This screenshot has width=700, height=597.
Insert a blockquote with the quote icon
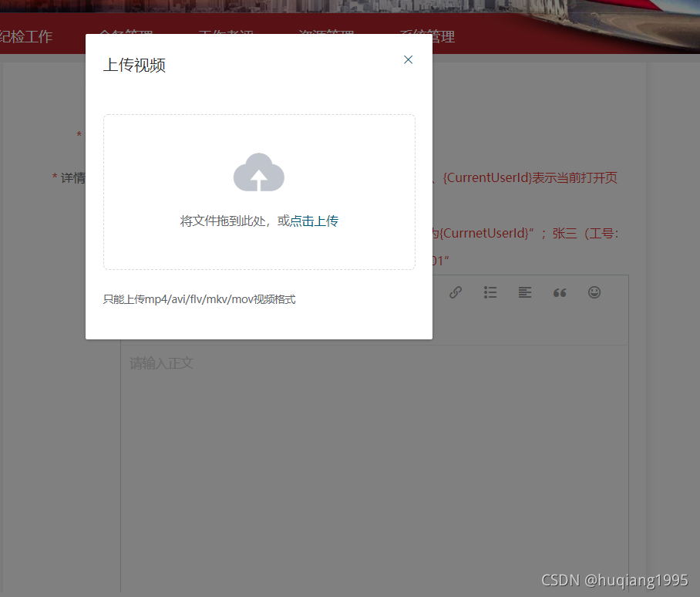[560, 292]
